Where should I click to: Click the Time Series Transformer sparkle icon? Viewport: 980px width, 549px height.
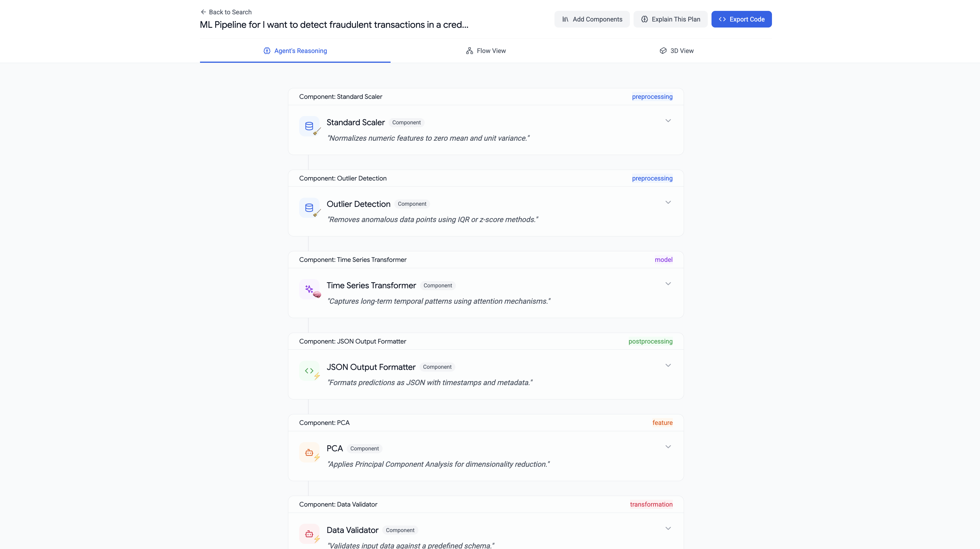coord(309,289)
